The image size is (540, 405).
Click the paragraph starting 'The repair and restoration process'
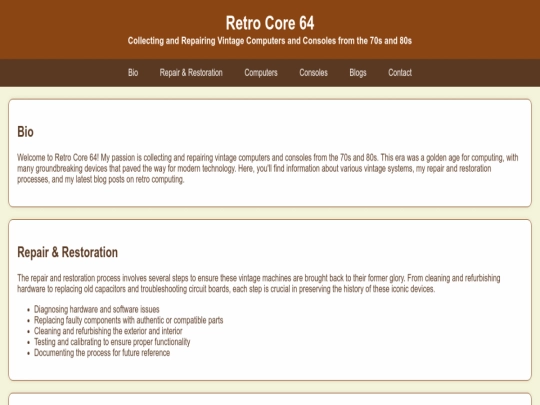tap(259, 283)
